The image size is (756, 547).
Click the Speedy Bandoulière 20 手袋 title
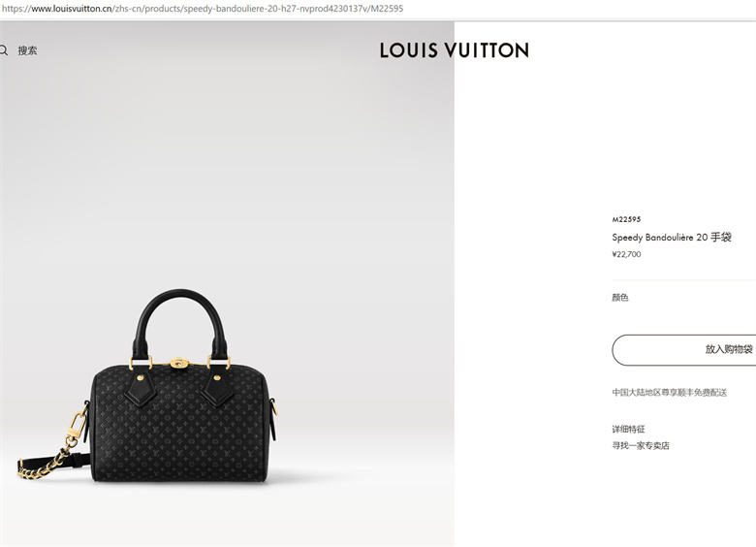point(672,238)
